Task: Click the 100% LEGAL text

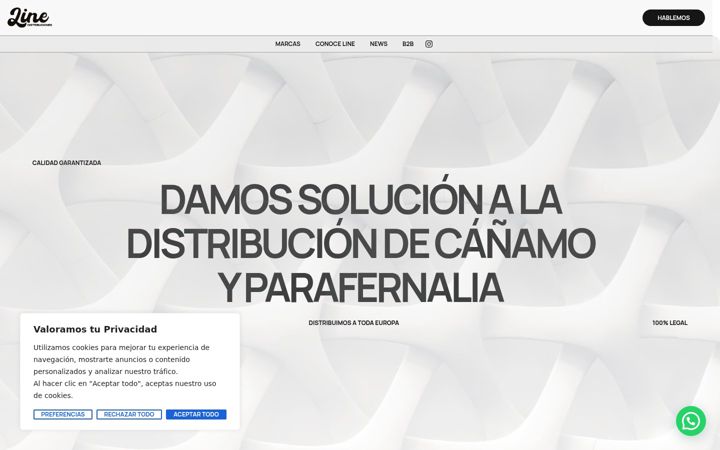Action: coord(670,323)
